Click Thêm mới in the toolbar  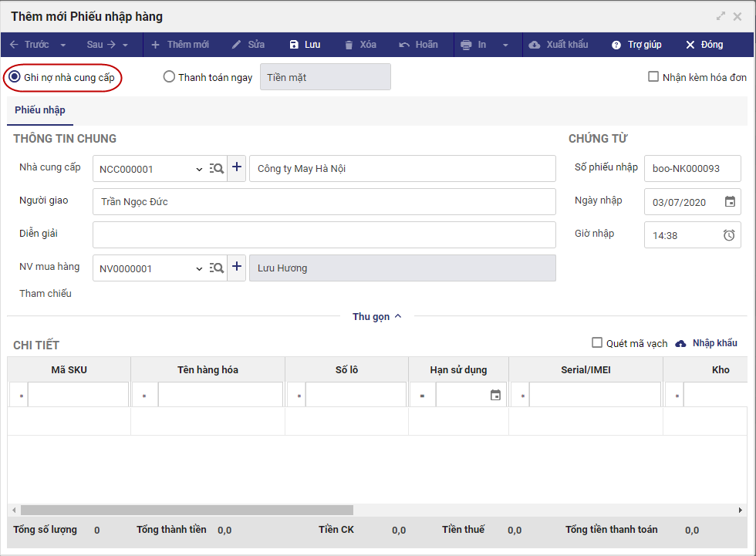180,45
